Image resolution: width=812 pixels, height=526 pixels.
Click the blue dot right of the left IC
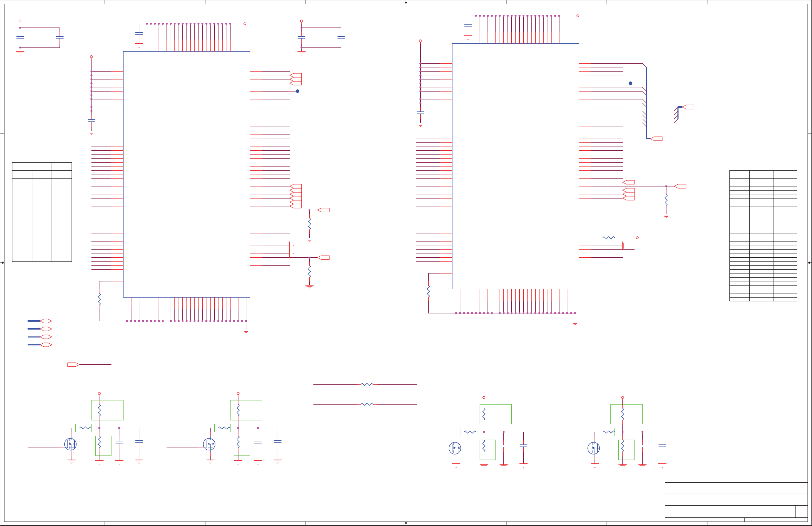pyautogui.click(x=298, y=91)
